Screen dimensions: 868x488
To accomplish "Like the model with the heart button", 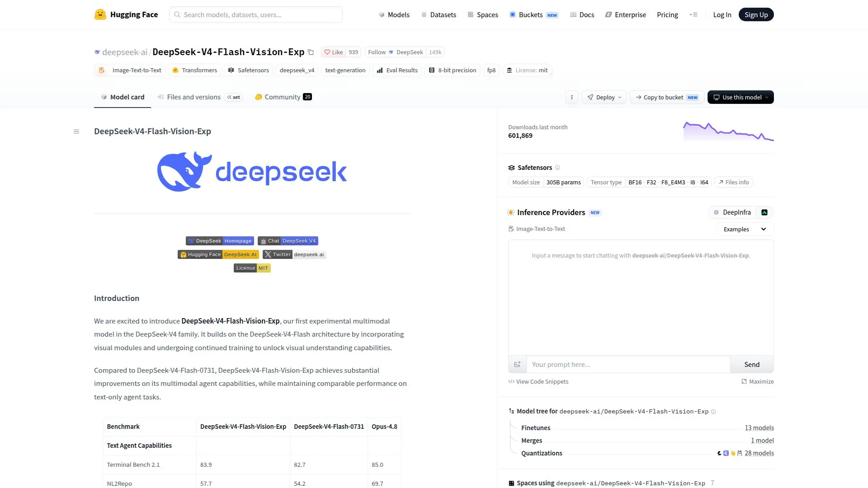I will pos(334,52).
